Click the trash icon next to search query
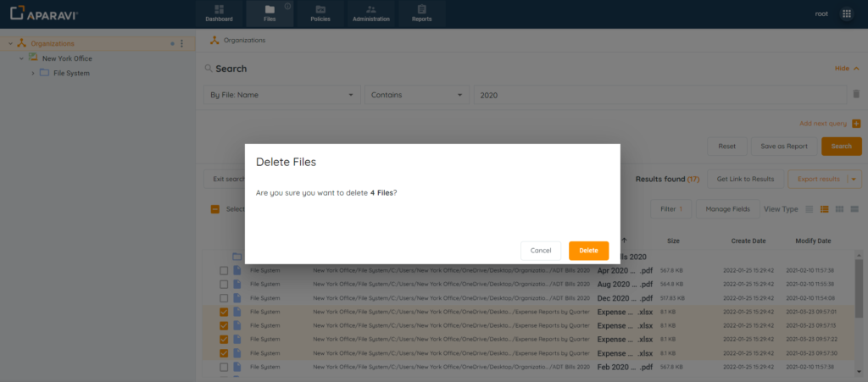The height and width of the screenshot is (382, 868). tap(856, 95)
